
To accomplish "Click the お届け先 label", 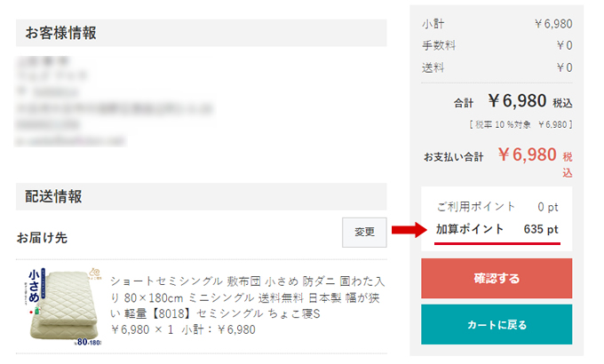I will click(42, 238).
